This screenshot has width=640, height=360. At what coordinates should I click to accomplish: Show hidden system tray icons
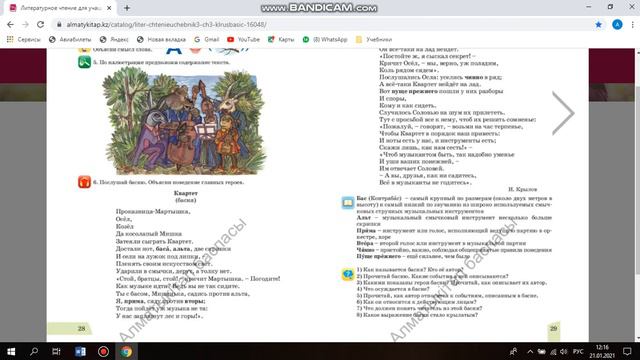coord(530,351)
